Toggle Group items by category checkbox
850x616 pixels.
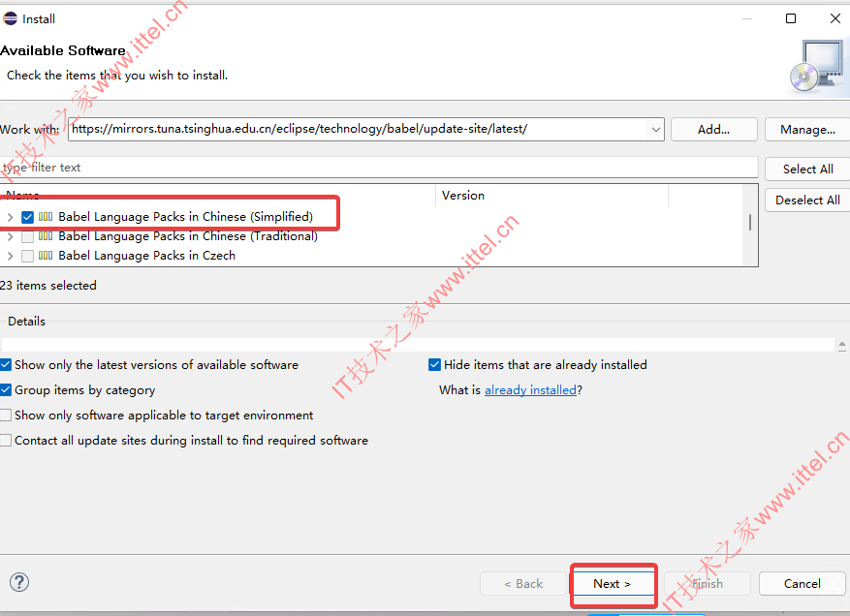pyautogui.click(x=6, y=390)
